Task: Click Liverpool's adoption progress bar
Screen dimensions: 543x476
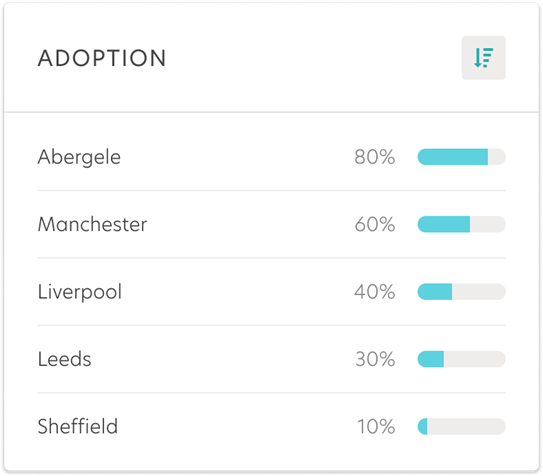Action: coord(462,291)
